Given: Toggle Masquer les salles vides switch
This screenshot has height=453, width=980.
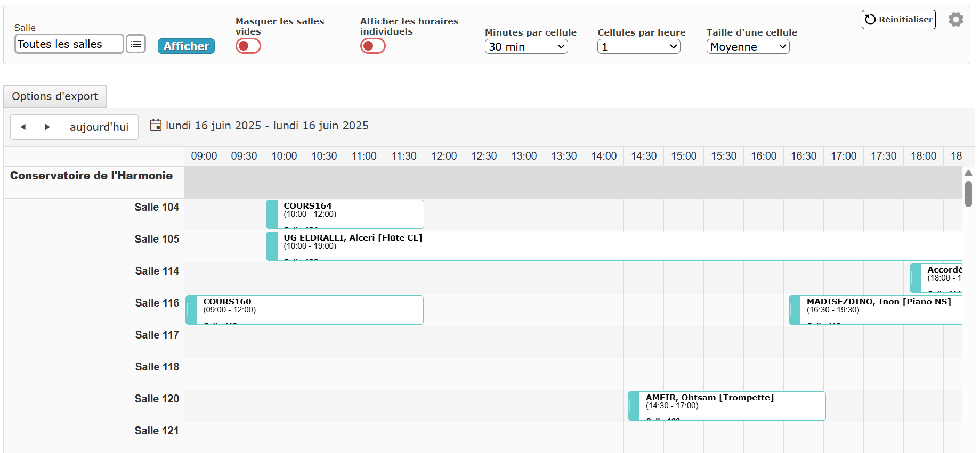Looking at the screenshot, I should click(x=248, y=46).
